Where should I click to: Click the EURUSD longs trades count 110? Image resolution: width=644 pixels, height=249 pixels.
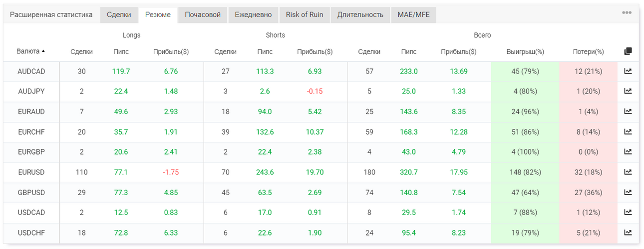(81, 172)
